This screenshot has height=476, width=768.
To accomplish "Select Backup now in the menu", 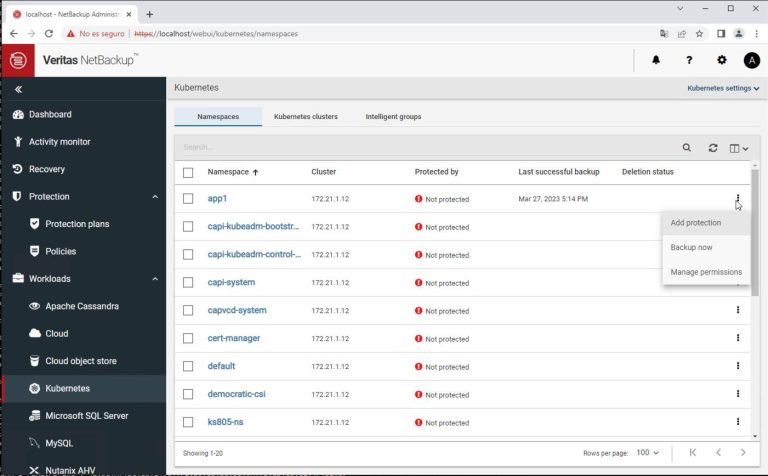I will (692, 247).
